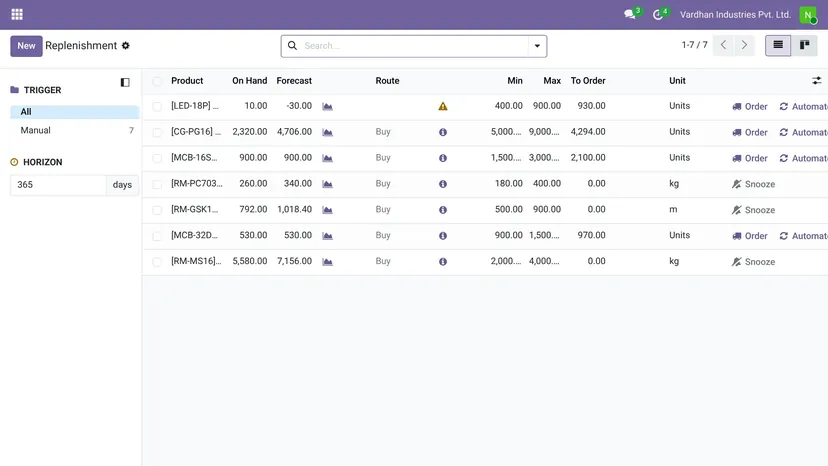Click the New button
The width and height of the screenshot is (828, 466).
tap(26, 46)
